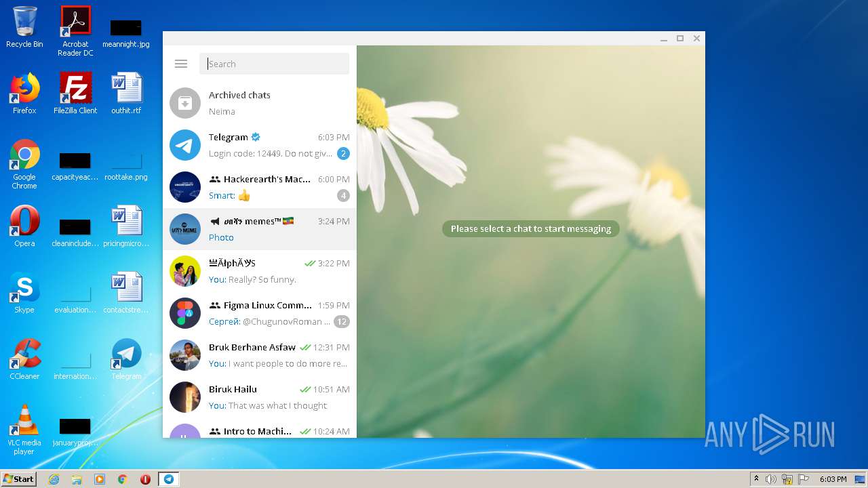Image resolution: width=868 pixels, height=488 pixels.
Task: Click the unread badge showing 12
Action: tap(342, 322)
